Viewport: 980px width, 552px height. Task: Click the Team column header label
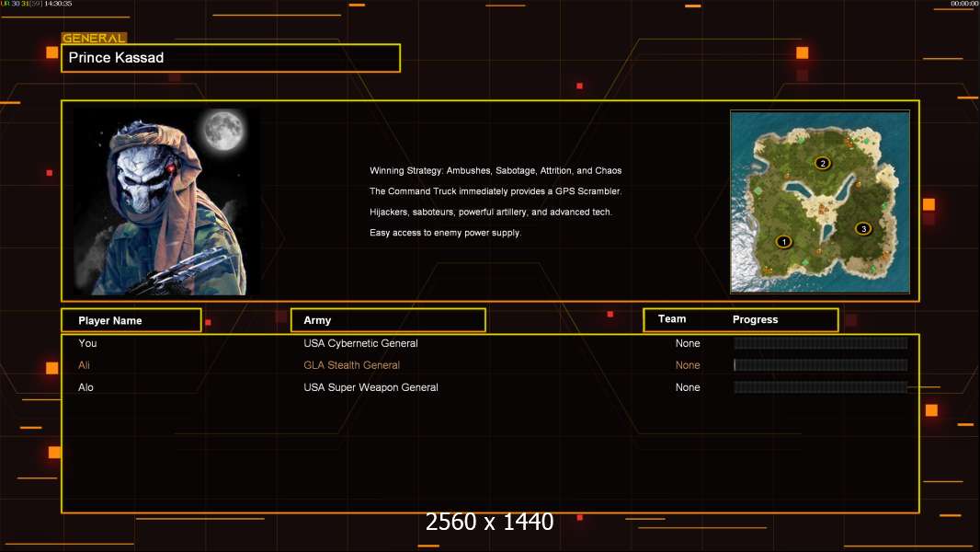pos(672,319)
